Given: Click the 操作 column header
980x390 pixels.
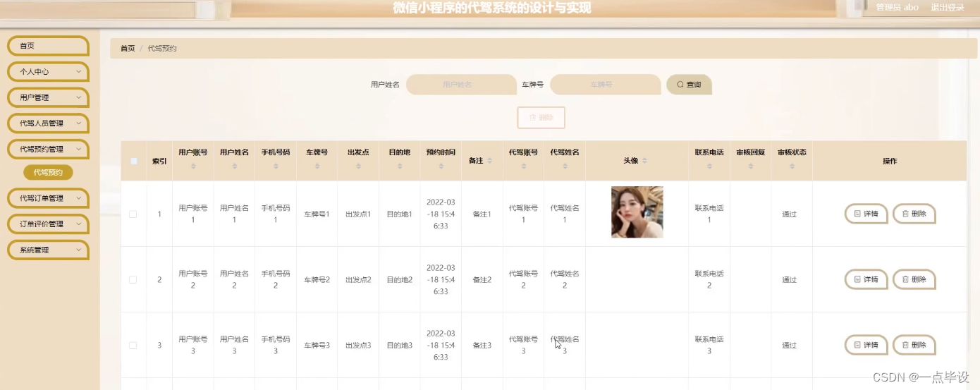Looking at the screenshot, I should click(x=890, y=161).
